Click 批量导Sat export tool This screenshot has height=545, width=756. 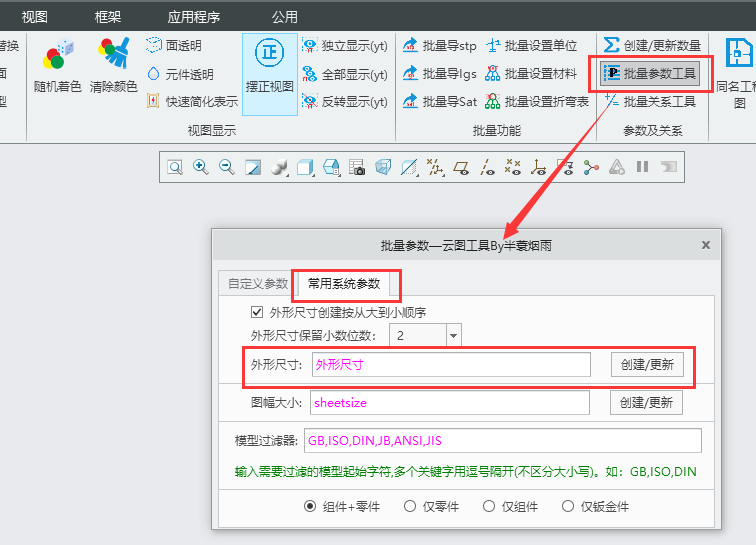[x=439, y=101]
